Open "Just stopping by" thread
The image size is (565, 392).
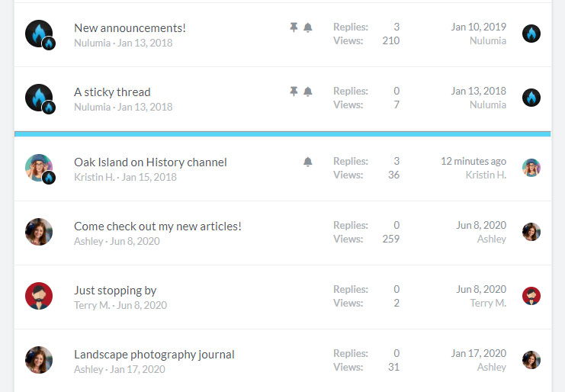115,291
